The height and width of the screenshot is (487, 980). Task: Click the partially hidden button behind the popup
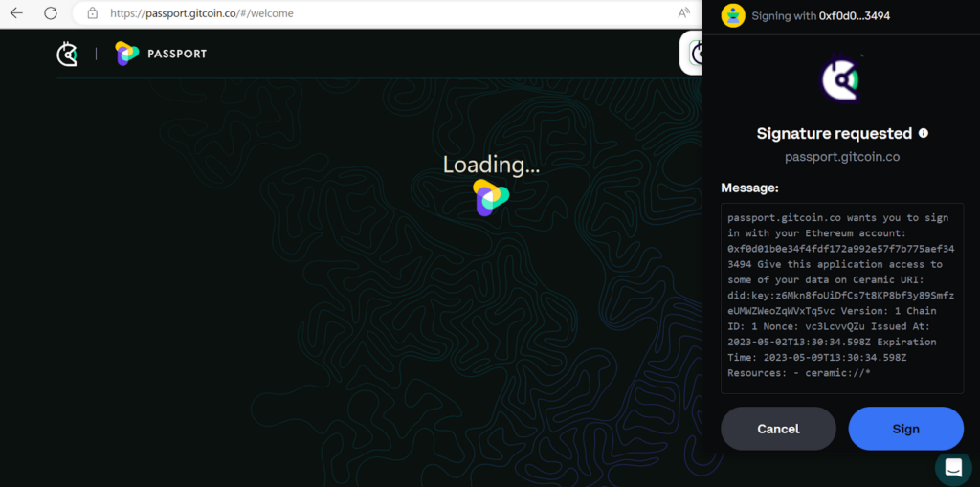(691, 53)
